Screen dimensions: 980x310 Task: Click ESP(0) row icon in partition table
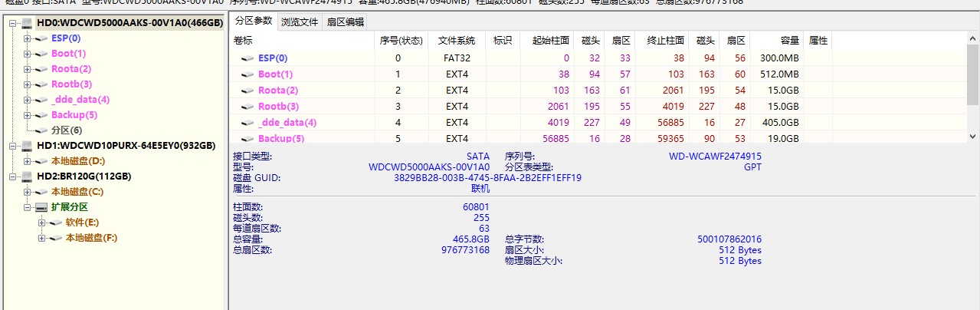[x=247, y=58]
